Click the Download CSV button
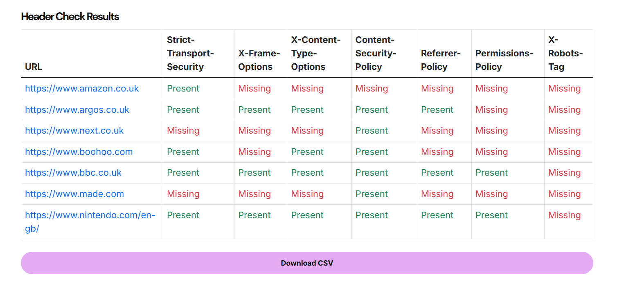 pos(307,263)
